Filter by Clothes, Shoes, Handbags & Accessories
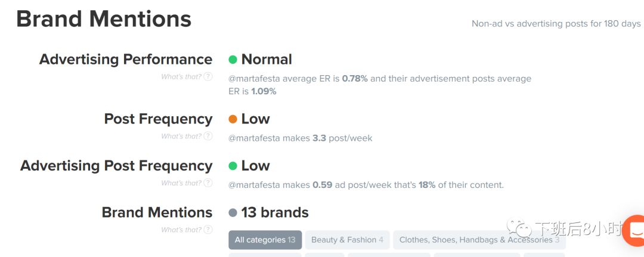This screenshot has height=257, width=644. [479, 240]
